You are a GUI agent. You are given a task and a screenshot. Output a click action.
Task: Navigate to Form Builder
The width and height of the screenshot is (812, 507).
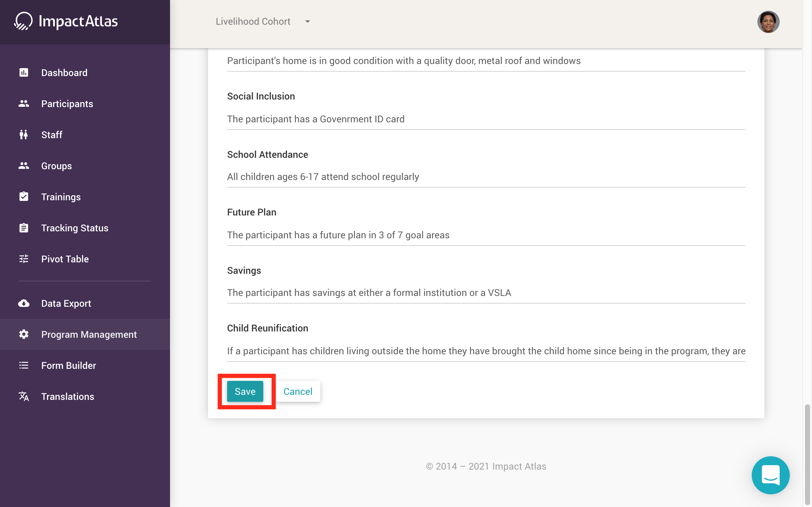click(69, 365)
